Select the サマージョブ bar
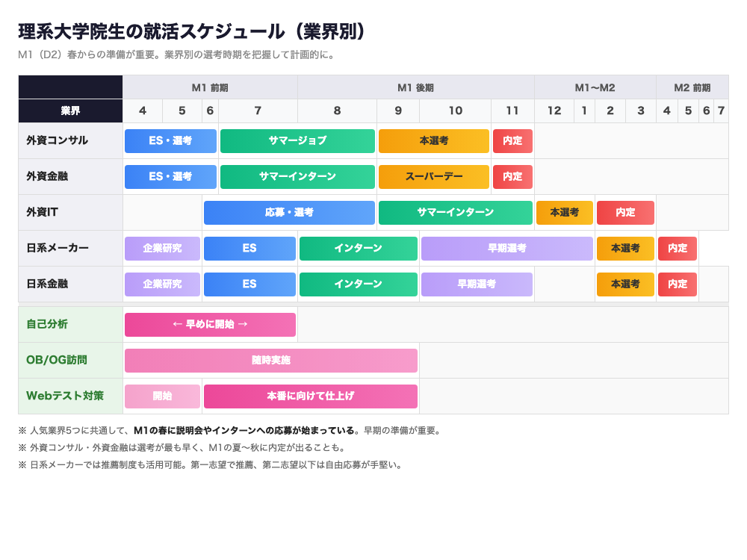This screenshot has height=560, width=747. (x=297, y=140)
